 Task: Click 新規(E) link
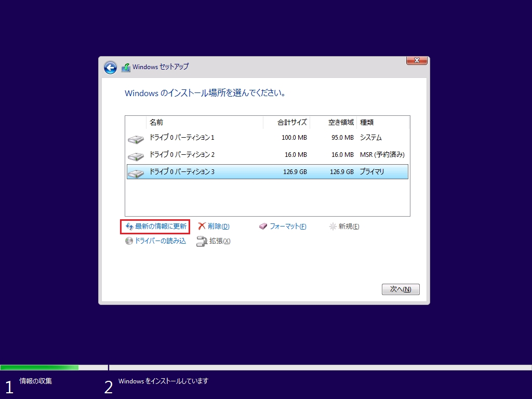349,227
